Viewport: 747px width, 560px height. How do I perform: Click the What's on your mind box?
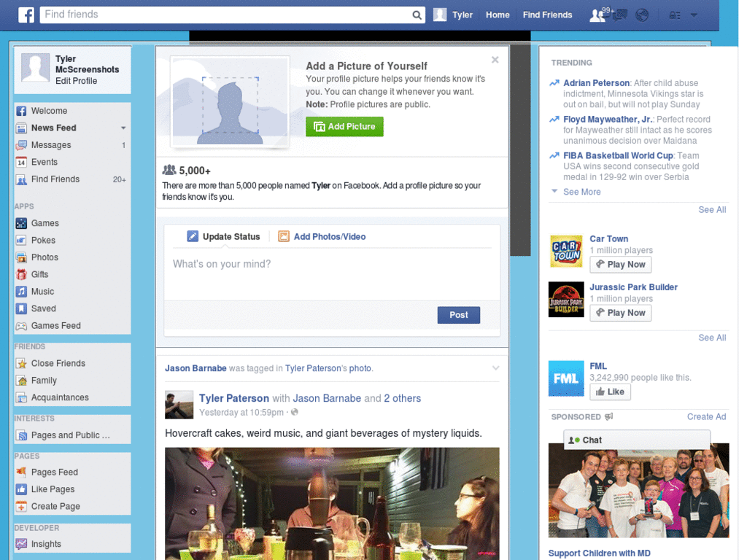[x=332, y=275]
